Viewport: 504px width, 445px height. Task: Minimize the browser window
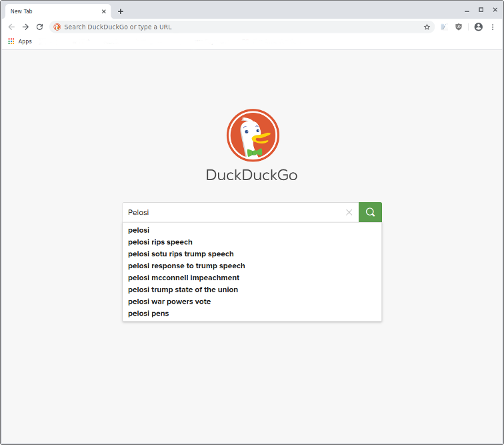click(467, 11)
